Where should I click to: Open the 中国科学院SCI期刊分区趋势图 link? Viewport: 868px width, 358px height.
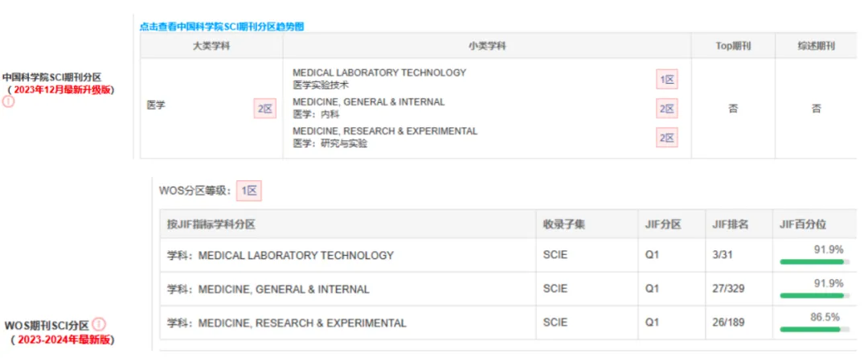point(222,27)
